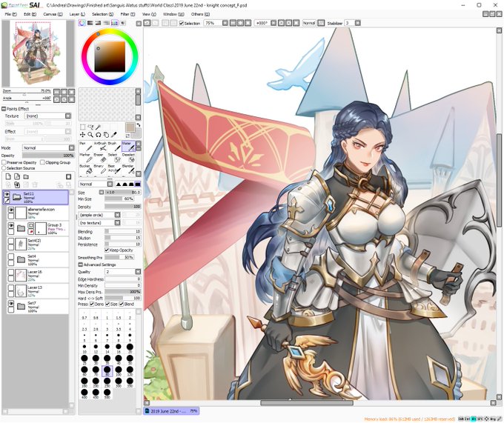Image resolution: width=504 pixels, height=423 pixels.
Task: Create a new layer folder
Action: point(26,176)
